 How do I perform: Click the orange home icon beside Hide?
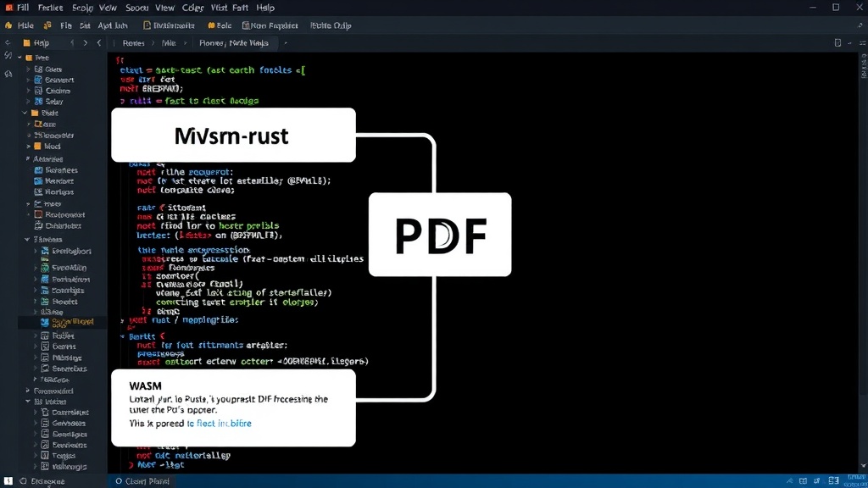(x=8, y=25)
